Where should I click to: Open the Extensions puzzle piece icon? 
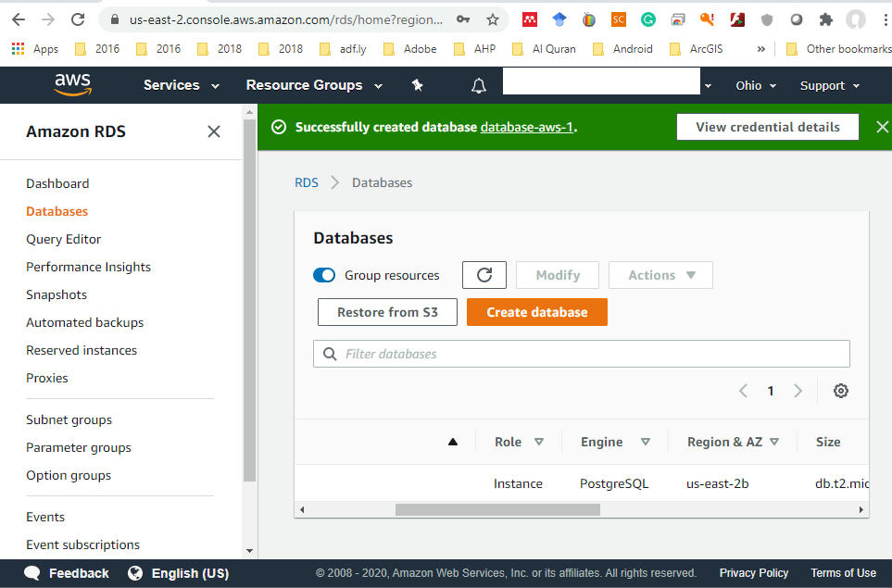(x=826, y=19)
